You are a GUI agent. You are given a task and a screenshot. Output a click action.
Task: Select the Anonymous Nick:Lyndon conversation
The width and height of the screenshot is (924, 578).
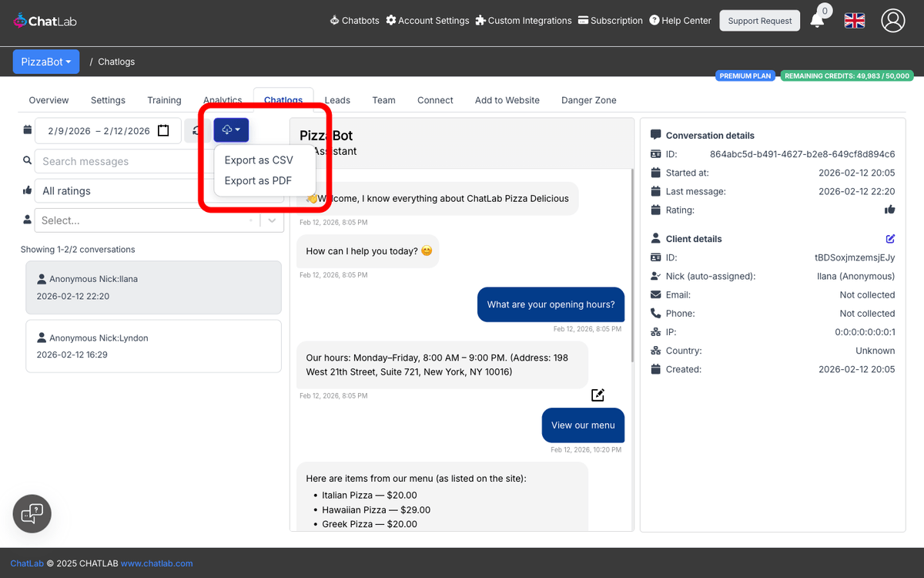[153, 345]
